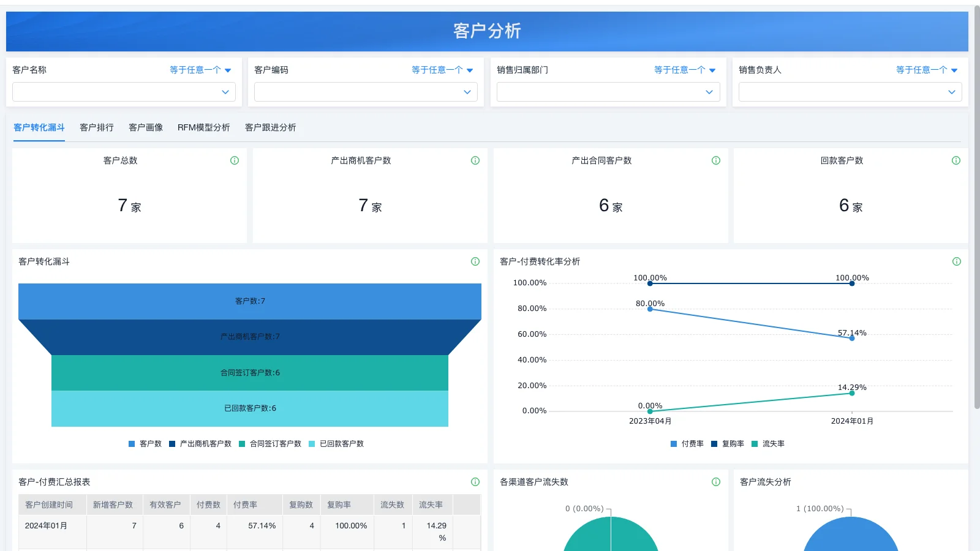Click the teal pie slice in 各渠道客户流失数
The height and width of the screenshot is (551, 980).
tap(611, 539)
